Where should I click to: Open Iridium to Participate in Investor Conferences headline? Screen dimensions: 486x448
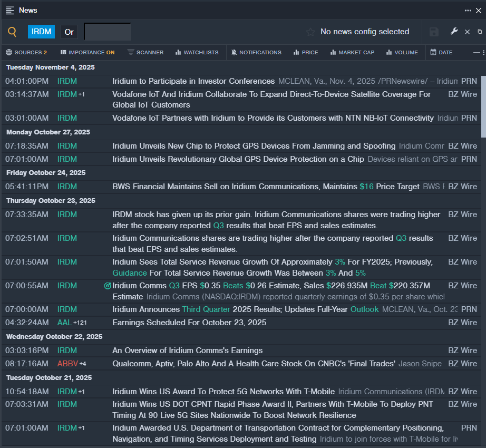click(193, 81)
